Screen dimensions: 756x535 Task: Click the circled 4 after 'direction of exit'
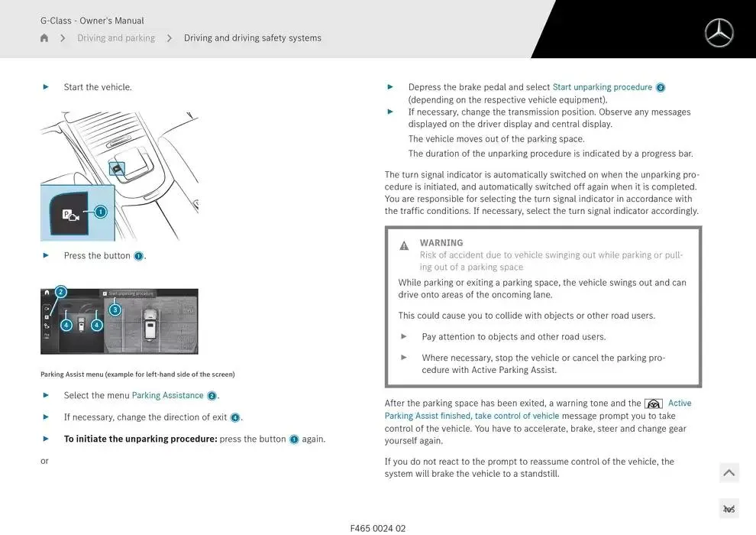point(235,417)
